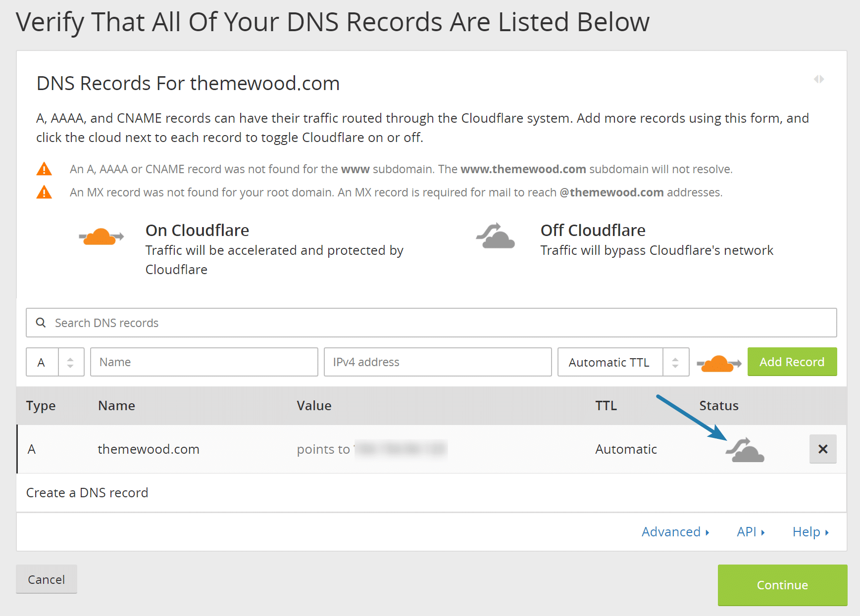Click the warning icon for www subdomain
Screen dimensions: 860x616
coord(44,169)
